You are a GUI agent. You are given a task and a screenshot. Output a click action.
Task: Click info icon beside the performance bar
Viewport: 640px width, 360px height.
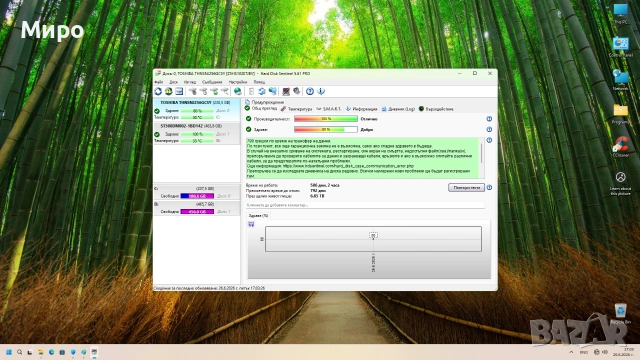489,119
